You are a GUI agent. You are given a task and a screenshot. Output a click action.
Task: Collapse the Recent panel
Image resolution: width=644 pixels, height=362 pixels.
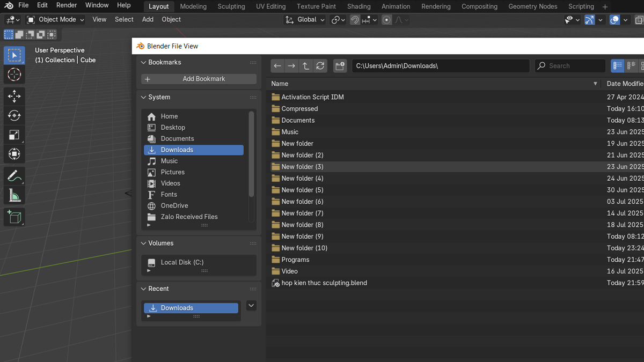coord(143,289)
